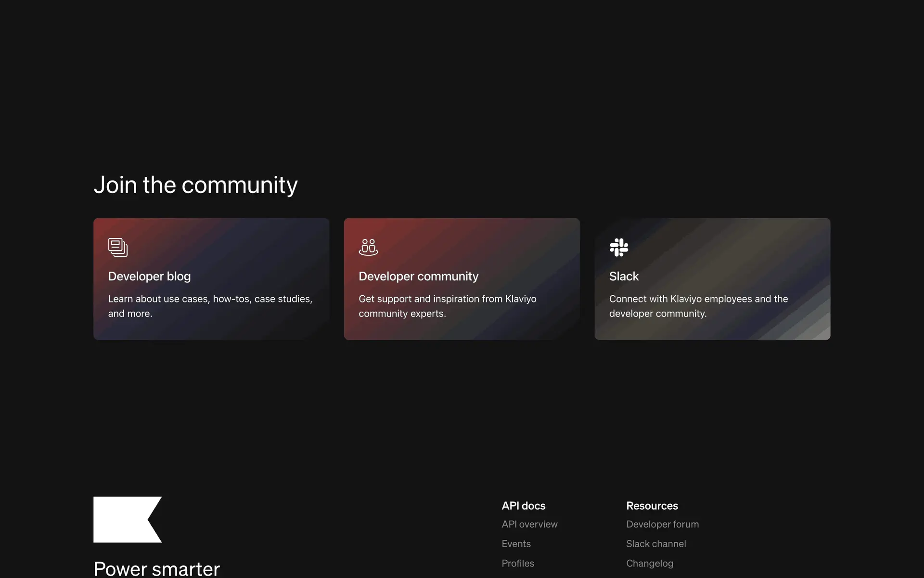Visit the Developer forum footer link
The width and height of the screenshot is (924, 578).
tap(662, 524)
